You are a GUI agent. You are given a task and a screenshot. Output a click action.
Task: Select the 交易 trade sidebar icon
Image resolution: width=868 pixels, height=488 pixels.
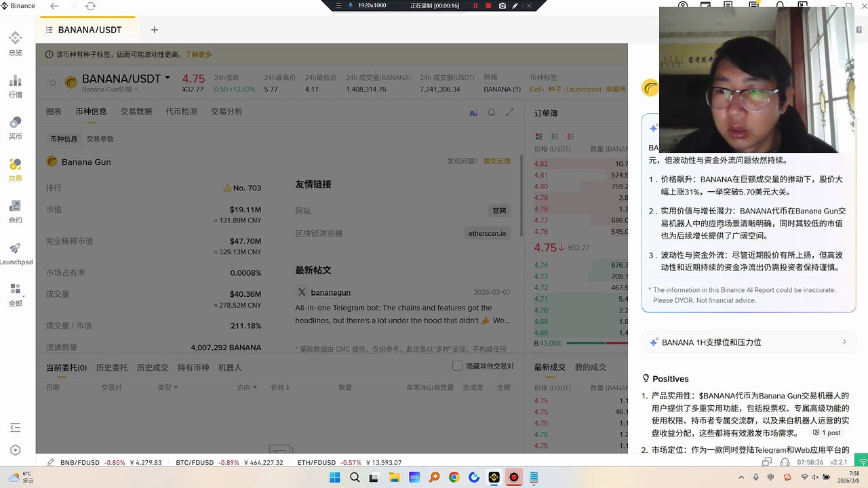(15, 169)
